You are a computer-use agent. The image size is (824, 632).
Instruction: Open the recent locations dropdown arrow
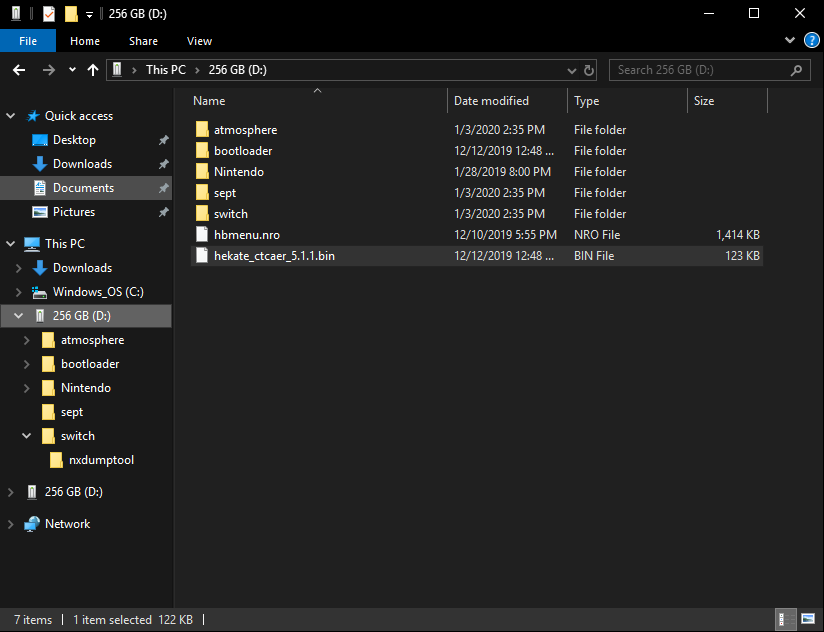pos(72,70)
